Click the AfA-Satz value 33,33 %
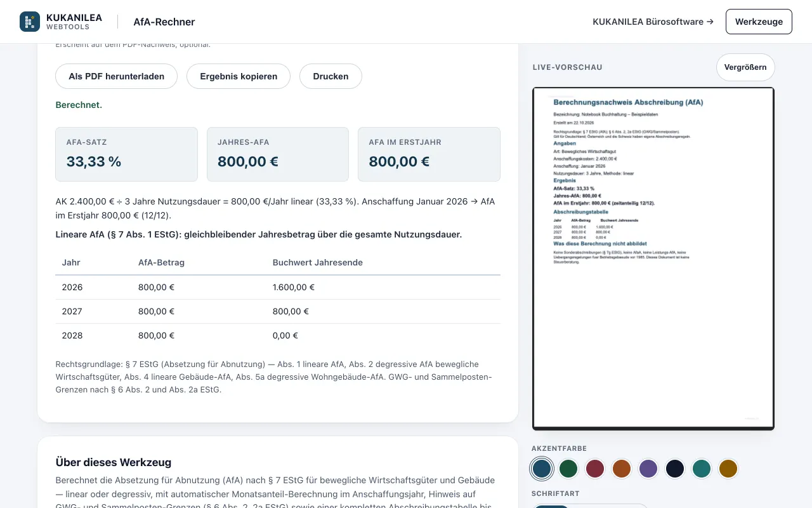Viewport: 812px width, 508px height. tap(94, 161)
